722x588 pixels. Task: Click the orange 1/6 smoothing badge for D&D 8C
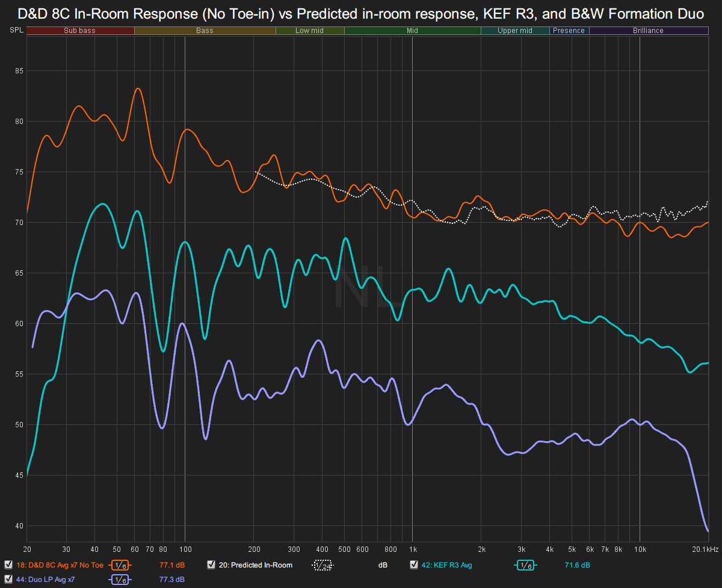(120, 565)
